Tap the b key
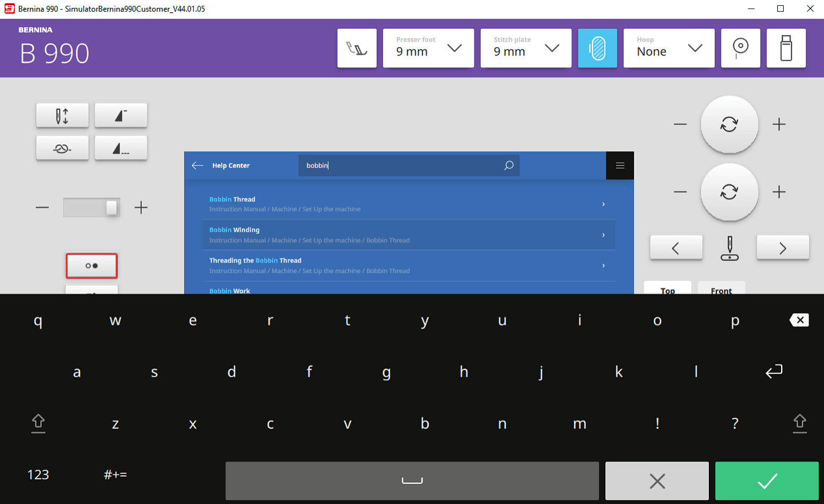 coord(425,423)
